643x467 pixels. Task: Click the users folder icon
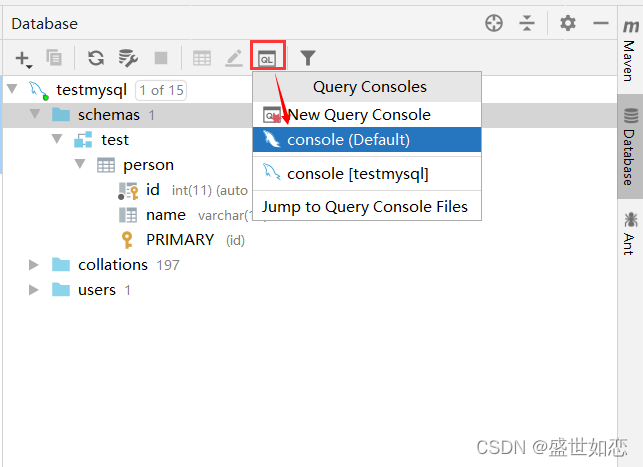tap(61, 289)
